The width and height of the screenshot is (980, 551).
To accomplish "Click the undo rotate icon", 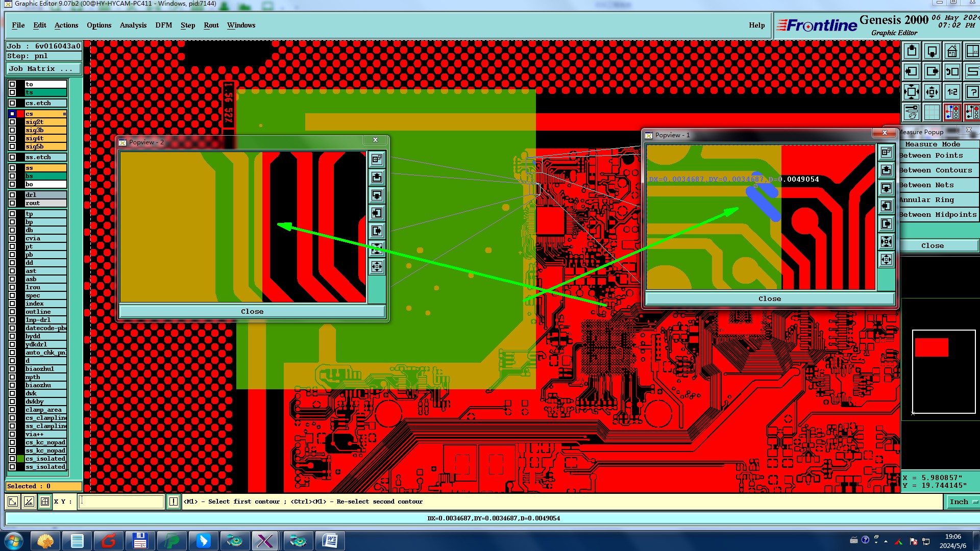I will pyautogui.click(x=952, y=71).
